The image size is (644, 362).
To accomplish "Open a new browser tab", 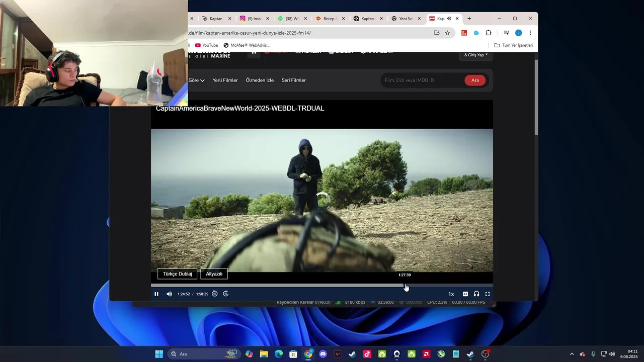I will (x=469, y=19).
